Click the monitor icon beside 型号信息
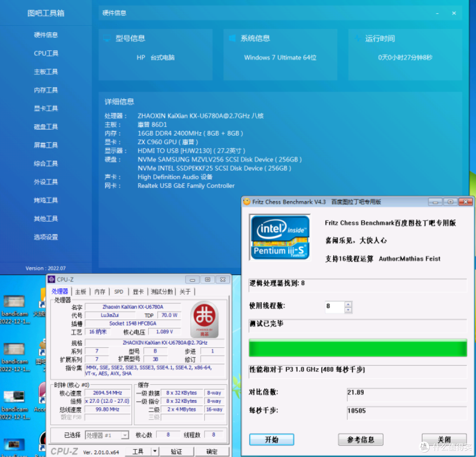 pos(107,38)
